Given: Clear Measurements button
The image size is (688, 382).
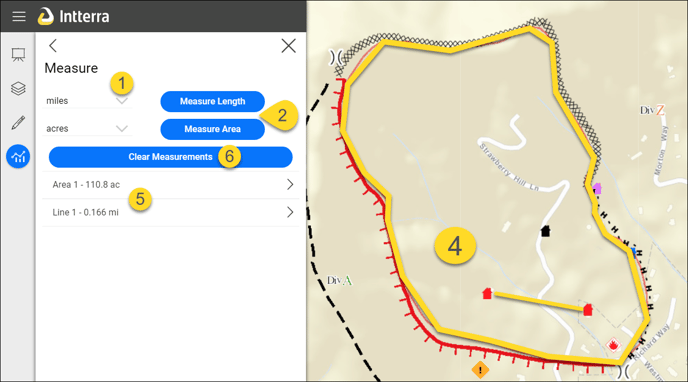Looking at the screenshot, I should 171,157.
